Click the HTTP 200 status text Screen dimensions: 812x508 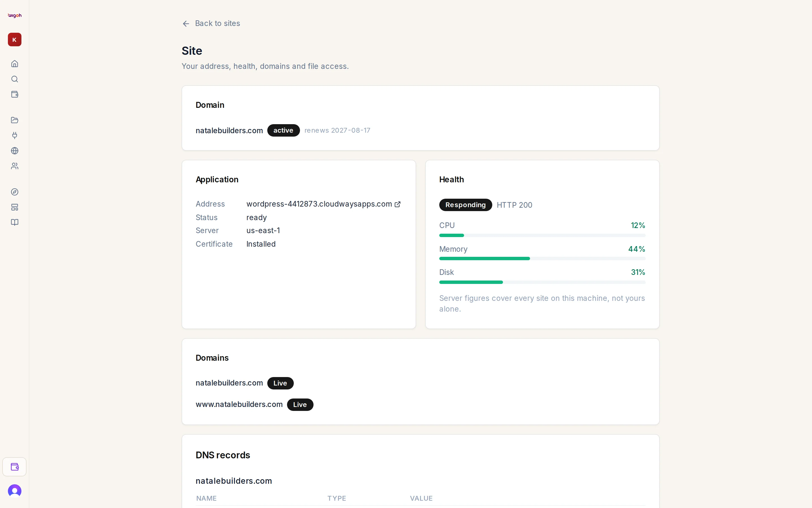514,205
